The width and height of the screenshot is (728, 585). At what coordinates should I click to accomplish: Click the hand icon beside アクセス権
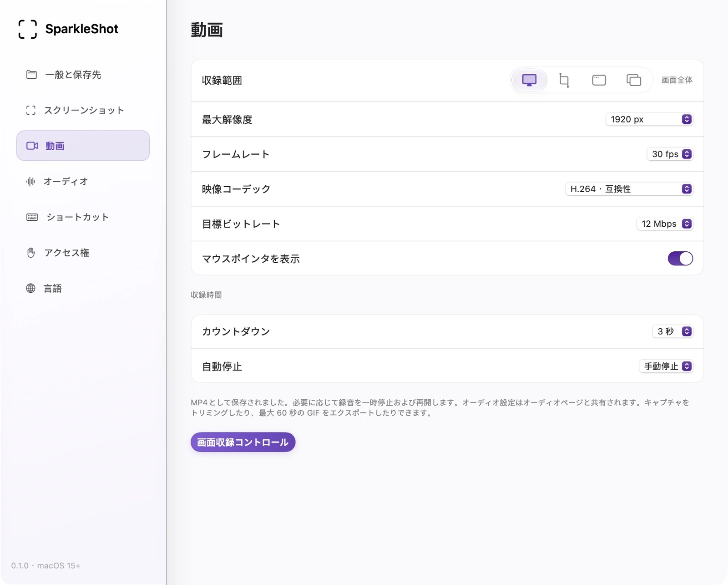pos(31,253)
